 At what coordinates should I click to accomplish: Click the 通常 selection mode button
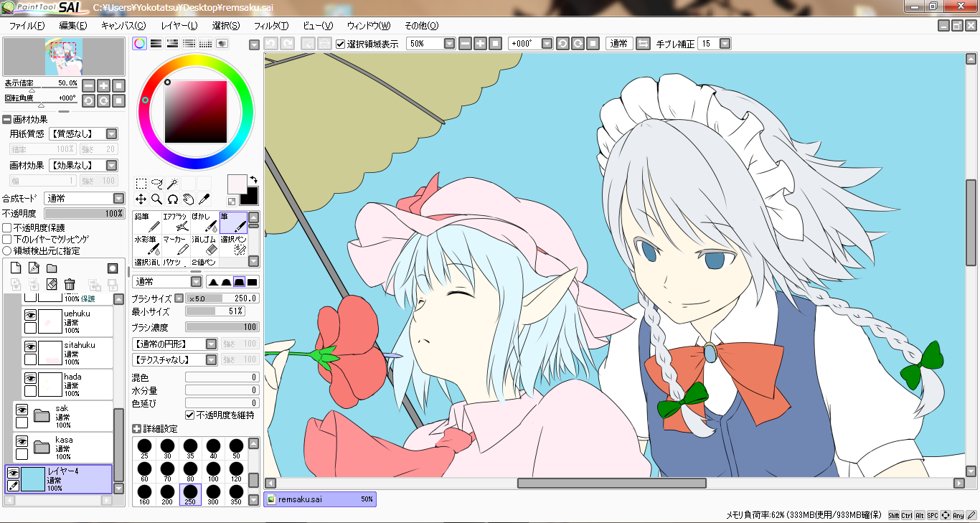click(x=618, y=44)
